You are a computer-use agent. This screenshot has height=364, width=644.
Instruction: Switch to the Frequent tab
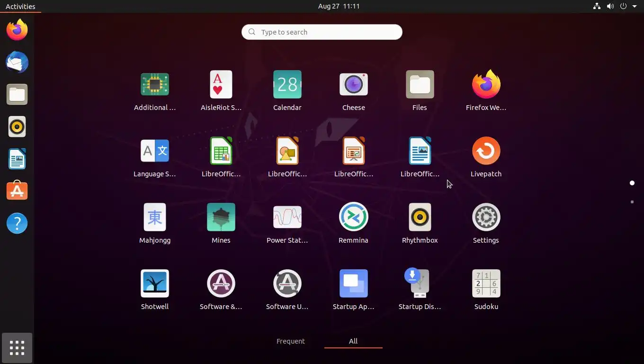291,341
